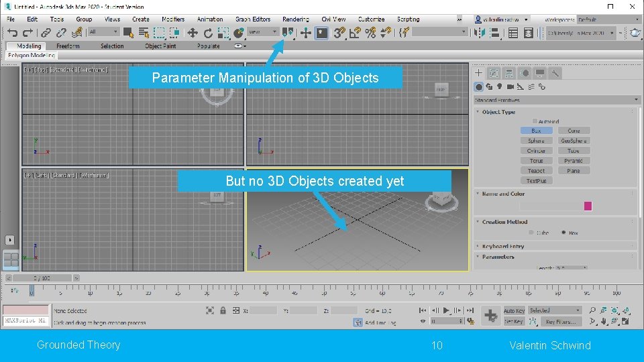This screenshot has height=362, width=644.
Task: Click the Undo arrow in the main toolbar
Action: point(13,33)
